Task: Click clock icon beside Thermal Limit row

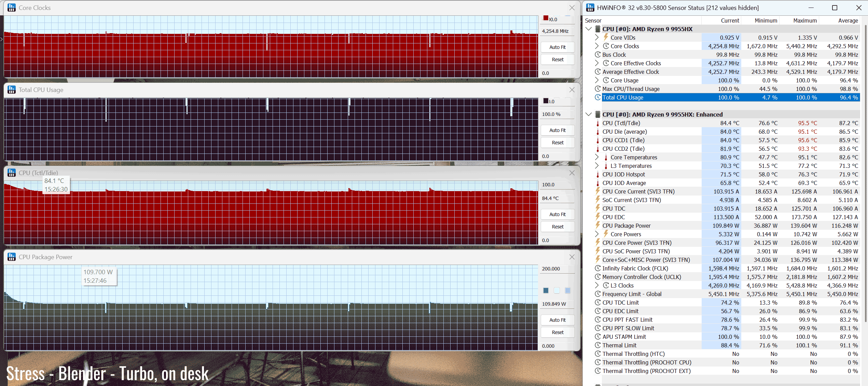Action: tap(597, 345)
